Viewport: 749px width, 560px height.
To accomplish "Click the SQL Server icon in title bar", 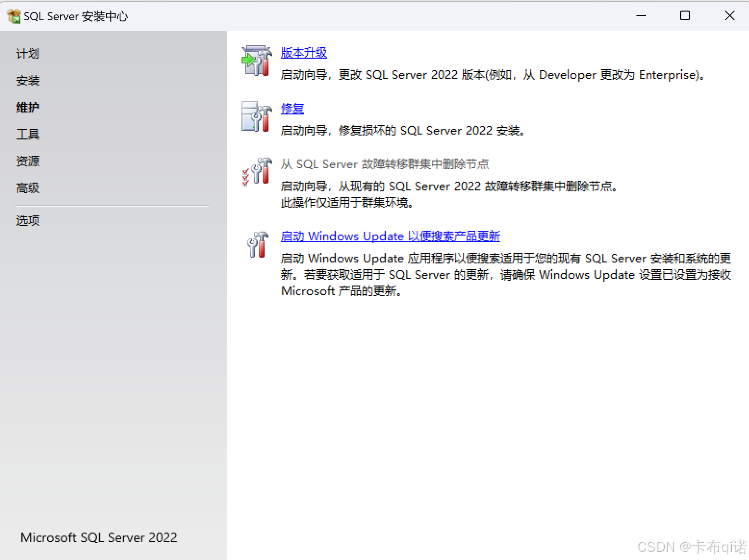I will [14, 15].
